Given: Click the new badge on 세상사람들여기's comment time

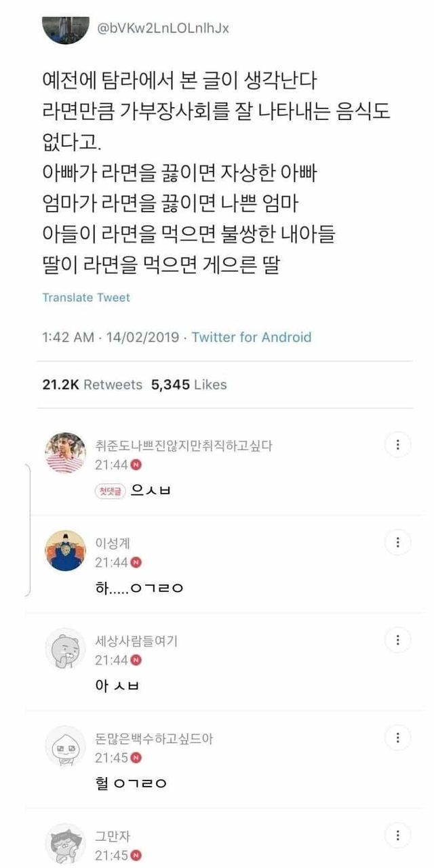Looking at the screenshot, I should click(x=136, y=660).
